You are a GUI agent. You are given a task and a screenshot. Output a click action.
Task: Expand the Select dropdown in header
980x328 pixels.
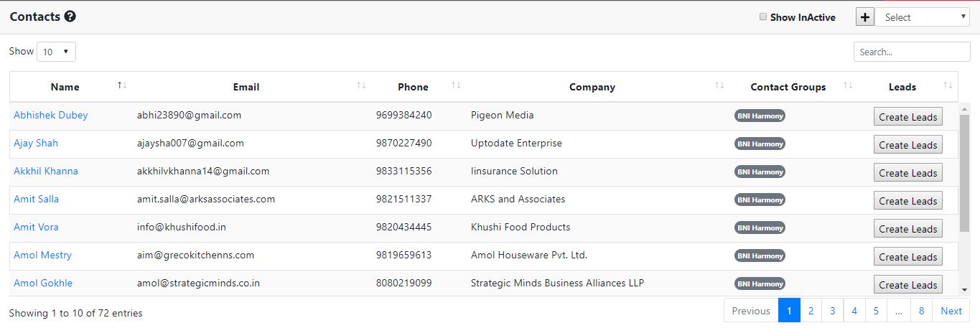[922, 17]
